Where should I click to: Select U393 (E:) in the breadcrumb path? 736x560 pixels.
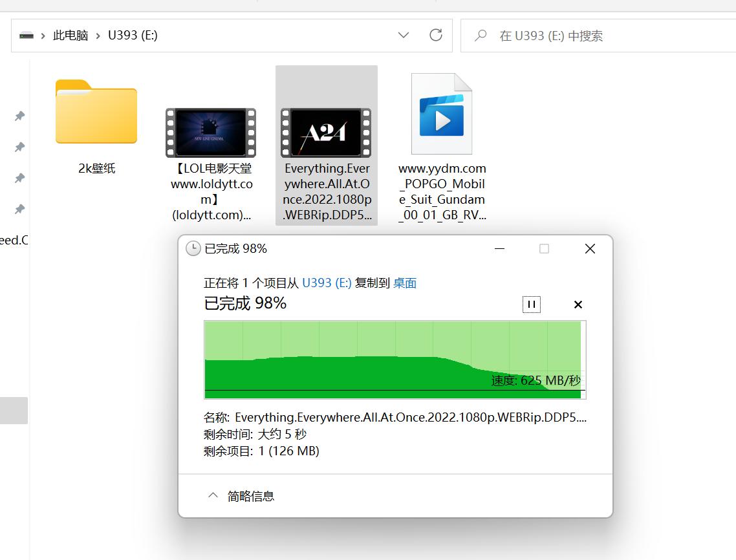pyautogui.click(x=131, y=36)
